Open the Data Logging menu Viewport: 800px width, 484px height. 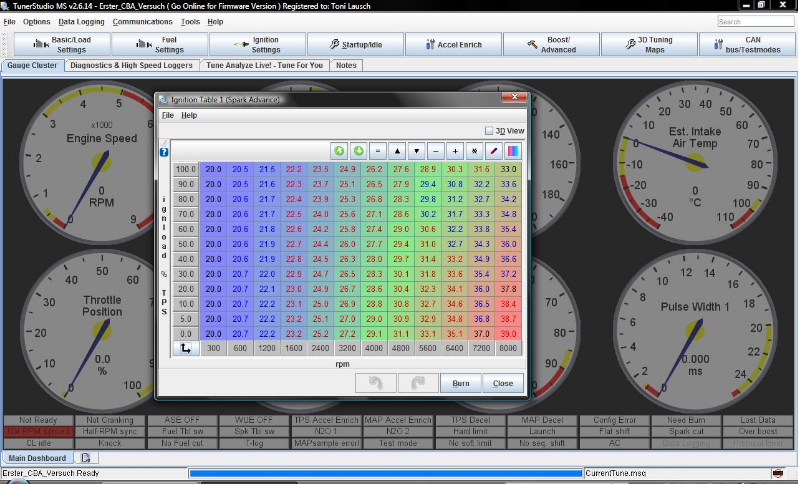click(x=81, y=21)
